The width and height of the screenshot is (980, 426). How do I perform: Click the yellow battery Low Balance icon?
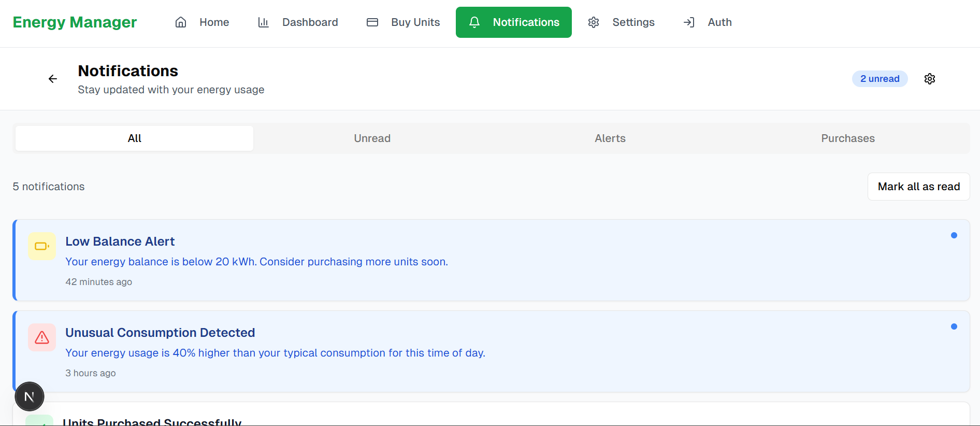point(42,246)
